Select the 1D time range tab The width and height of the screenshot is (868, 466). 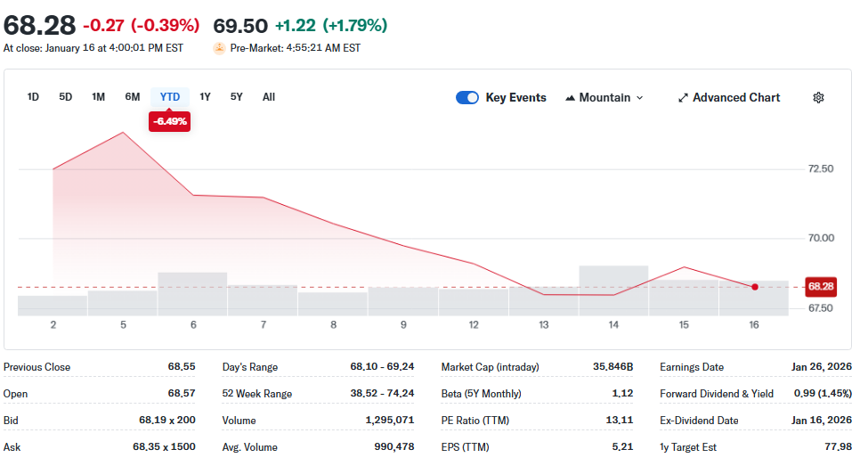[x=33, y=97]
